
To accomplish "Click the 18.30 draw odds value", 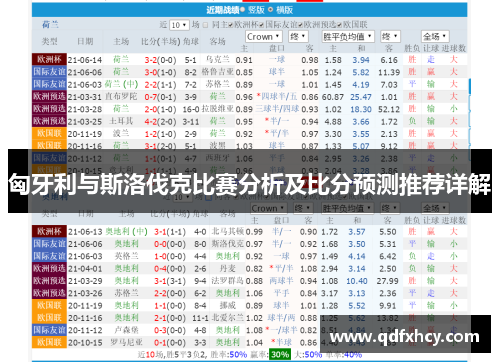I will click(361, 109).
